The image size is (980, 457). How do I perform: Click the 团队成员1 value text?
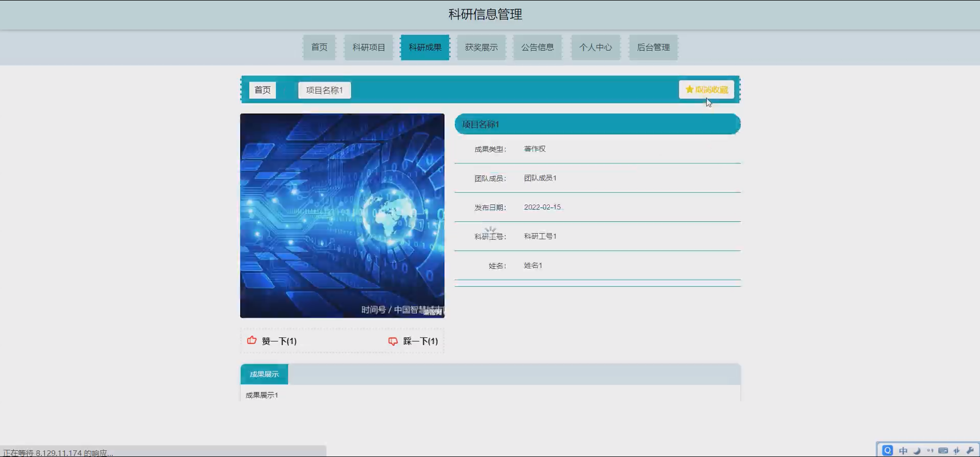[x=540, y=178]
